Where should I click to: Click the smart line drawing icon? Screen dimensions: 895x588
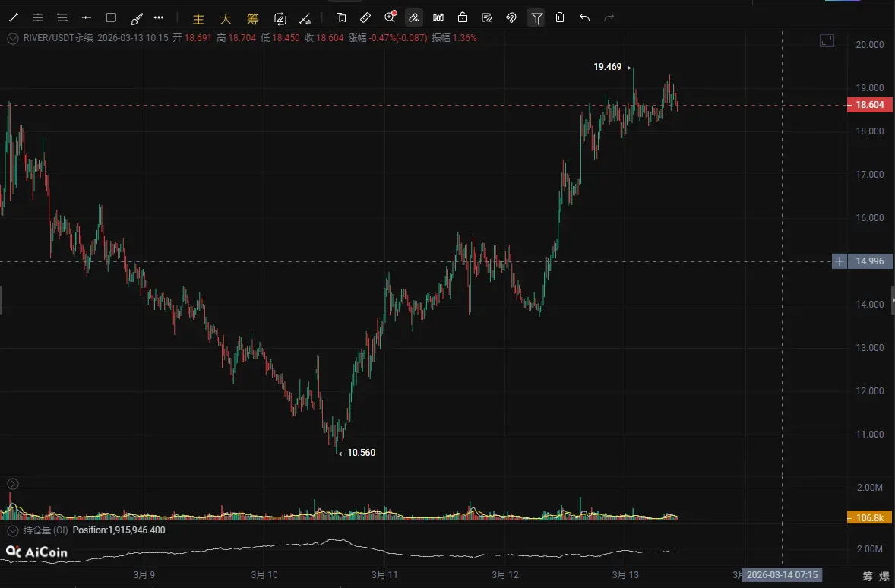[x=305, y=19]
